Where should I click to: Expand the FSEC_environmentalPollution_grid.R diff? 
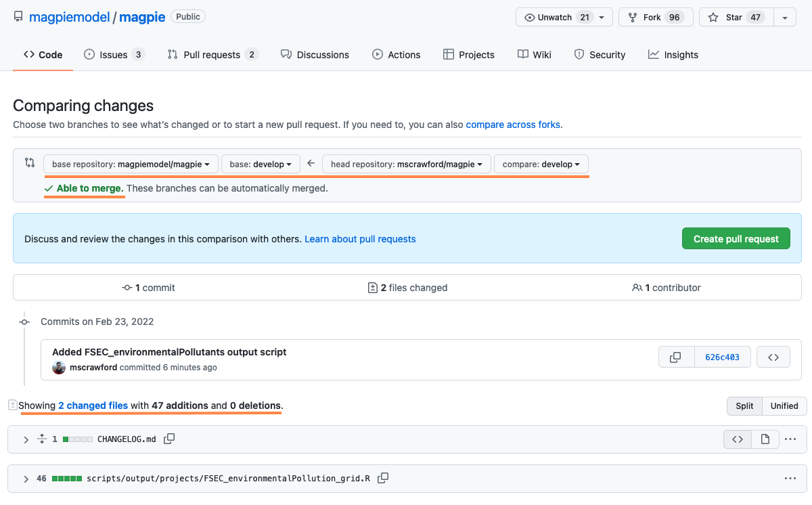[x=26, y=479]
